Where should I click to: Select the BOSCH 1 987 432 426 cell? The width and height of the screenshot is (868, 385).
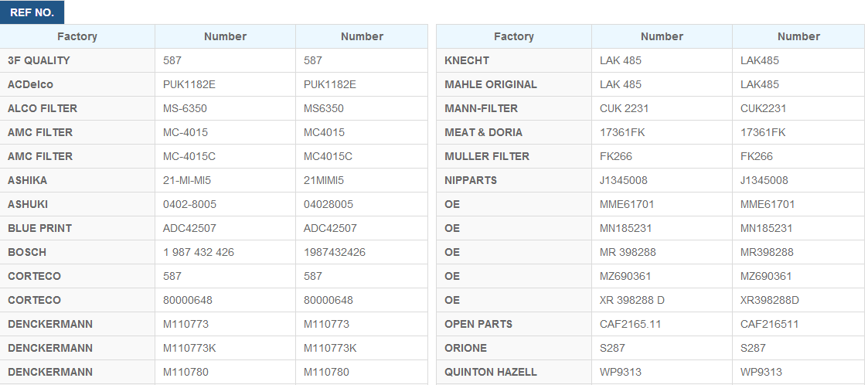(x=199, y=252)
